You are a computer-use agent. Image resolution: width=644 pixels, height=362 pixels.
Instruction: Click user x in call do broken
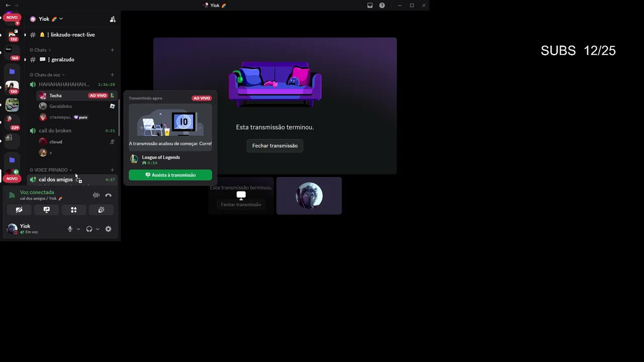click(x=76, y=152)
